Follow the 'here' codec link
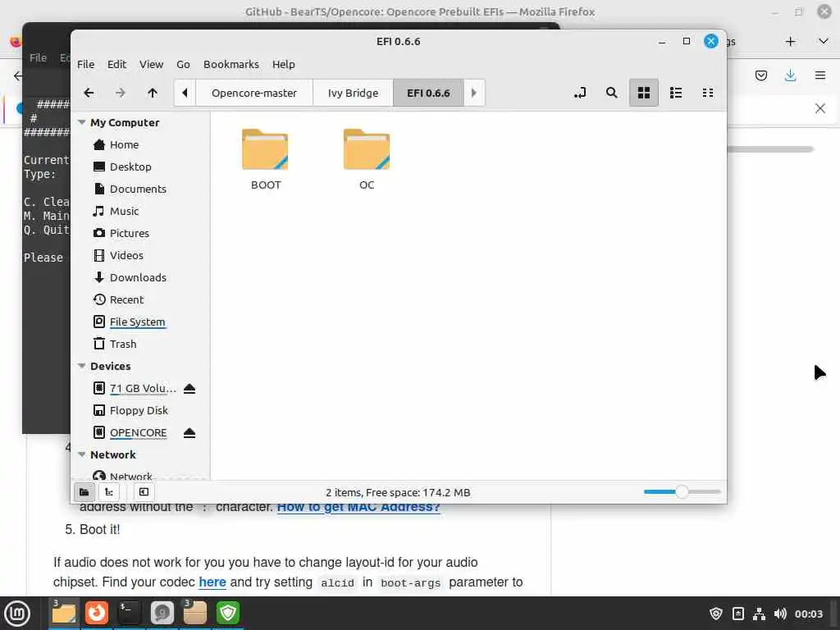Screen dimensions: 840x630 pos(212,582)
